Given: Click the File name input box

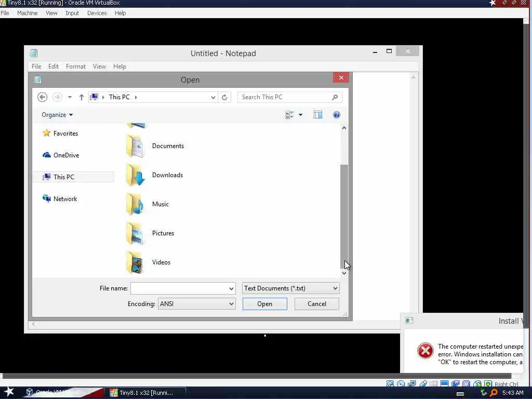Looking at the screenshot, I should coord(179,288).
